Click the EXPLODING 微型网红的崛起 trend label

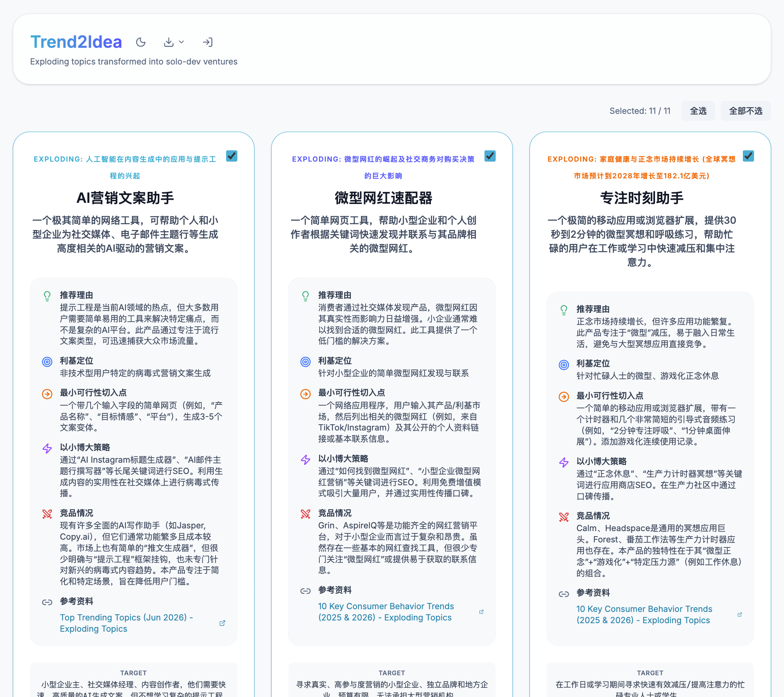[x=383, y=167]
